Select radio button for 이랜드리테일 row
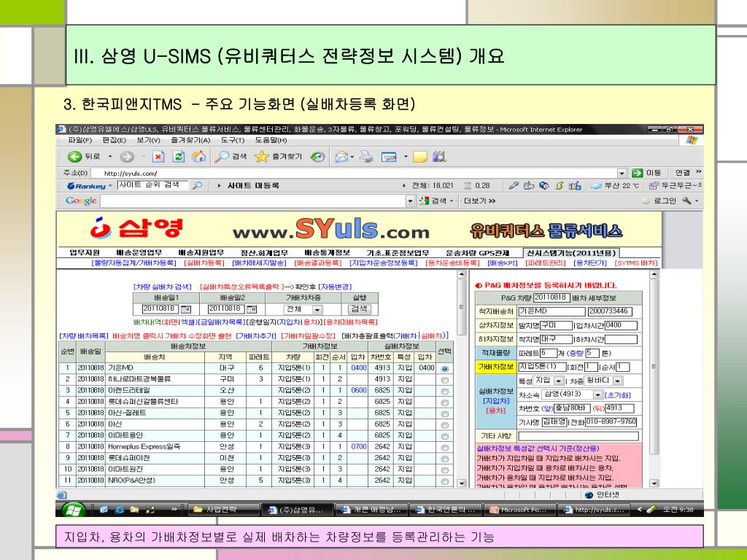The height and width of the screenshot is (560, 747). click(x=444, y=392)
